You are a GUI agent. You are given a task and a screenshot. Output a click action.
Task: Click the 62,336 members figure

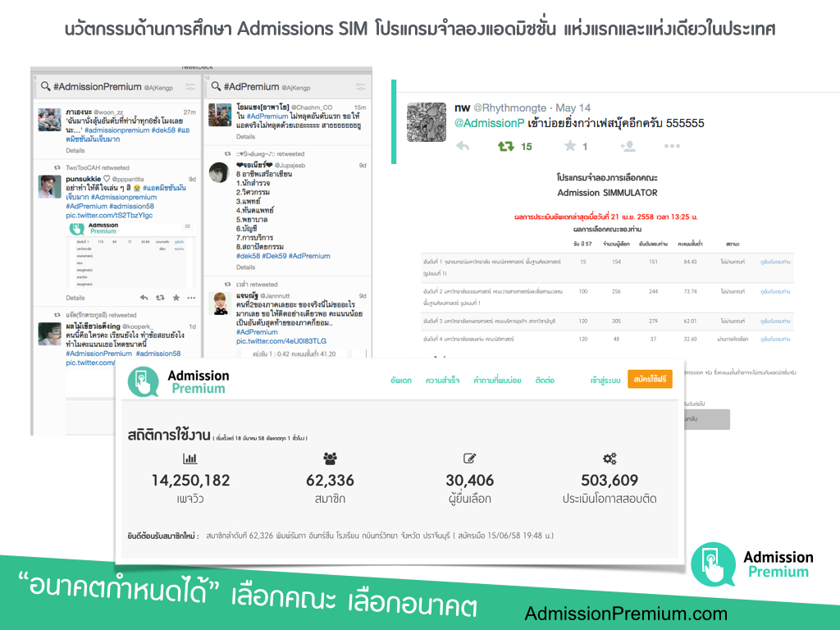point(330,481)
